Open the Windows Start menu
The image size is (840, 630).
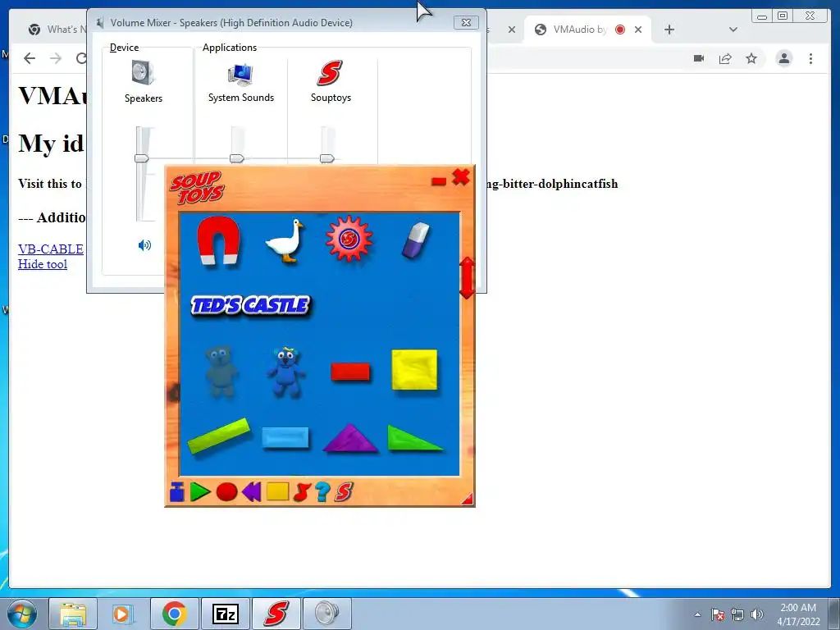coord(22,614)
